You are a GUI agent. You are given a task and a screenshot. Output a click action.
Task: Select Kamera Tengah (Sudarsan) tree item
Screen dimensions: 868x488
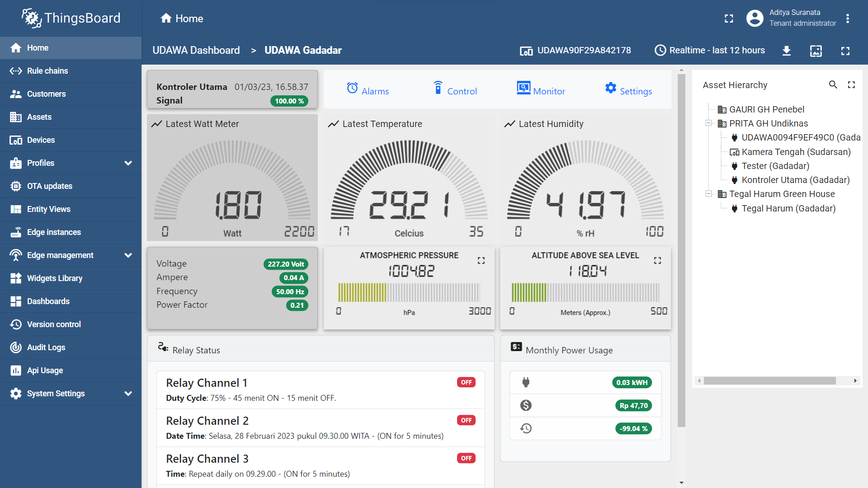(790, 152)
